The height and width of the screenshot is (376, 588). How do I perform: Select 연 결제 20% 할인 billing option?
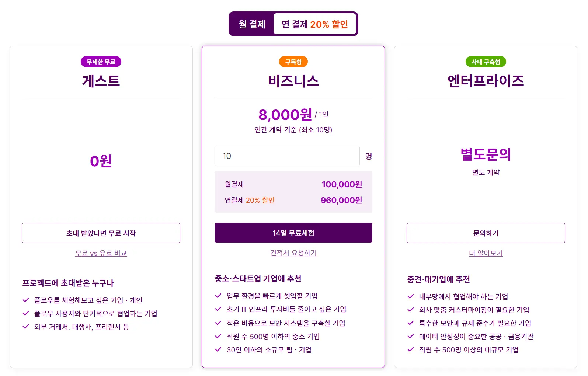click(x=314, y=24)
